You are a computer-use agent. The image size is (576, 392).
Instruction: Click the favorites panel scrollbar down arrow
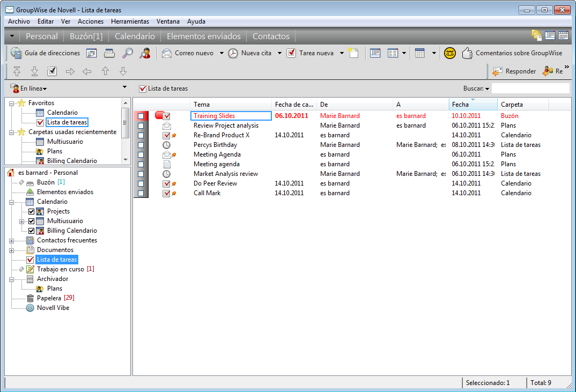click(x=125, y=160)
